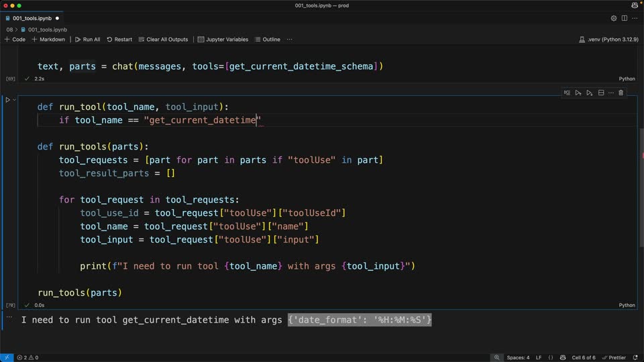The height and width of the screenshot is (362, 644).
Task: Click Clear All Outputs button
Action: pos(163,40)
